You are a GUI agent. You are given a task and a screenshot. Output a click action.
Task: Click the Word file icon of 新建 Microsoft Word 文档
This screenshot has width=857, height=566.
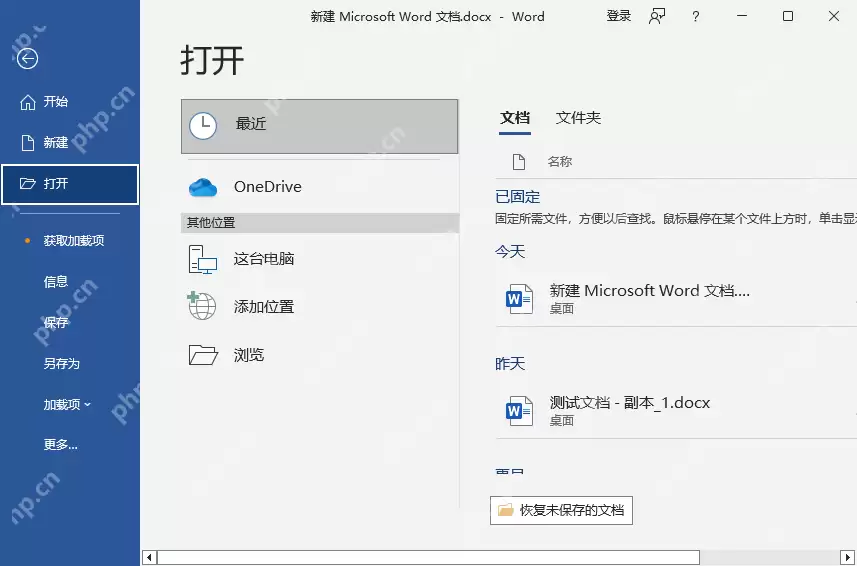click(519, 299)
